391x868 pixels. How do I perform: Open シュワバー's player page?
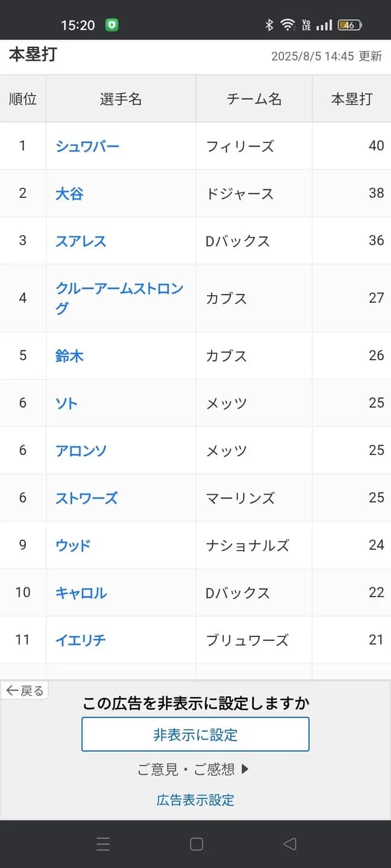point(87,146)
